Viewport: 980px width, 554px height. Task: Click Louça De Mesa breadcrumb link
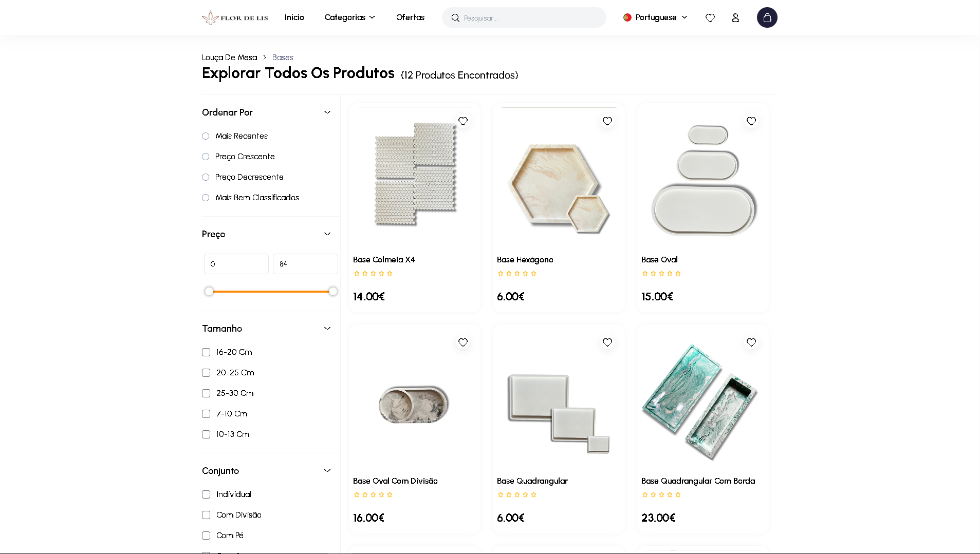[229, 58]
